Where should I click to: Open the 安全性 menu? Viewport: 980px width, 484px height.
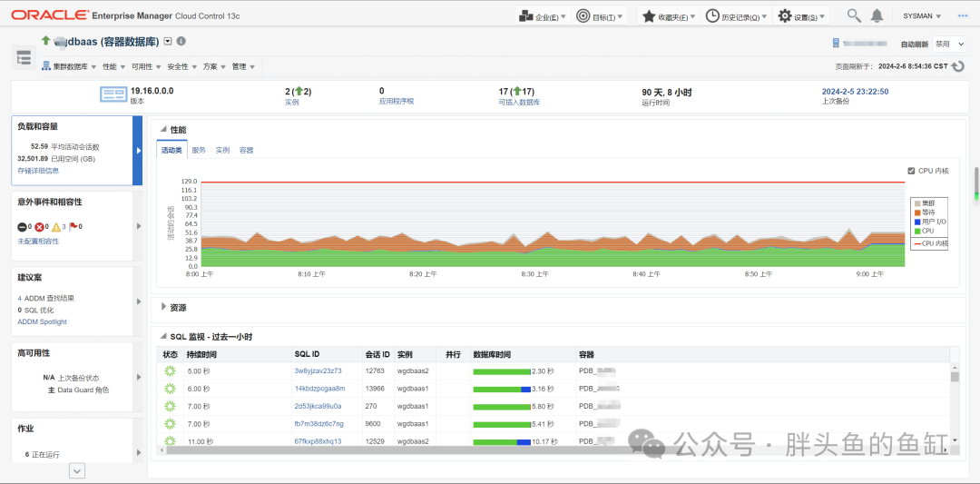click(x=181, y=66)
